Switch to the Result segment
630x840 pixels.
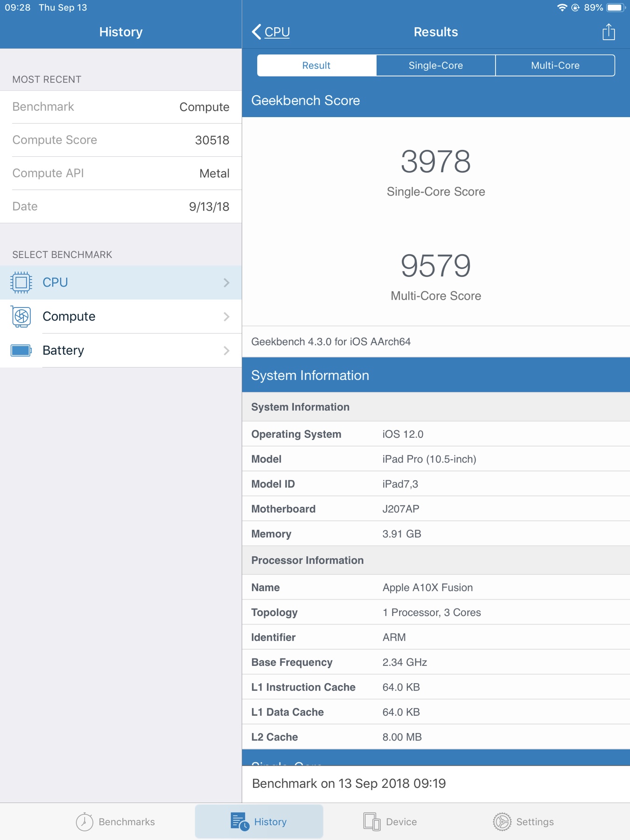coord(316,65)
